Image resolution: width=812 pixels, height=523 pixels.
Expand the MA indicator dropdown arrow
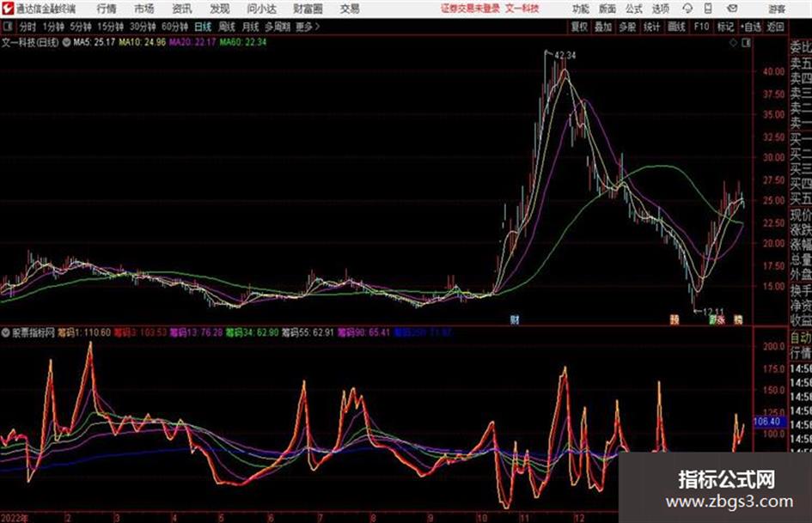(66, 42)
